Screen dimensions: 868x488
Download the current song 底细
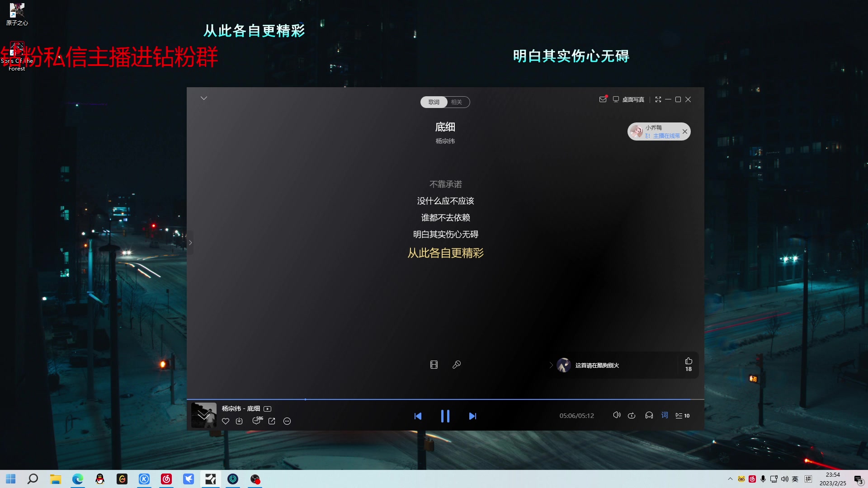[x=240, y=421]
